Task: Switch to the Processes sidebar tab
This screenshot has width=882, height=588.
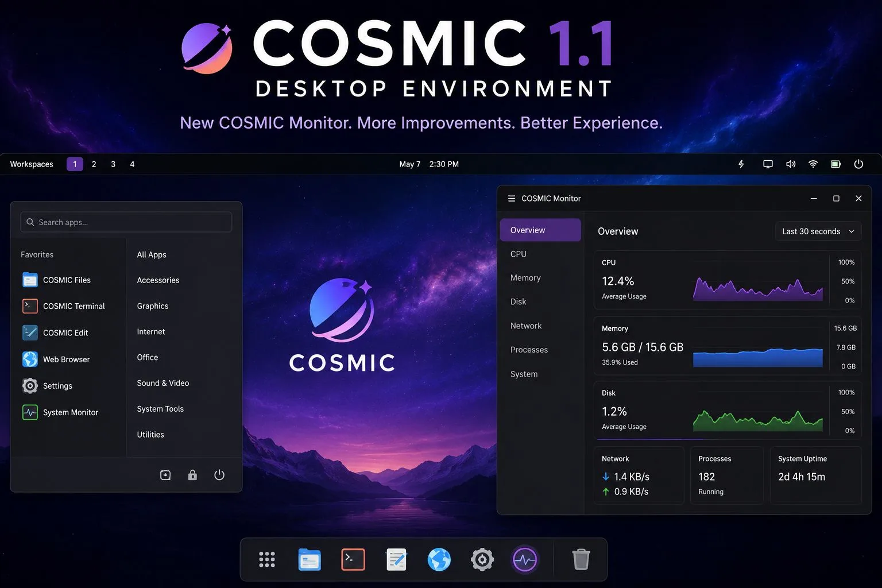Action: pos(529,350)
